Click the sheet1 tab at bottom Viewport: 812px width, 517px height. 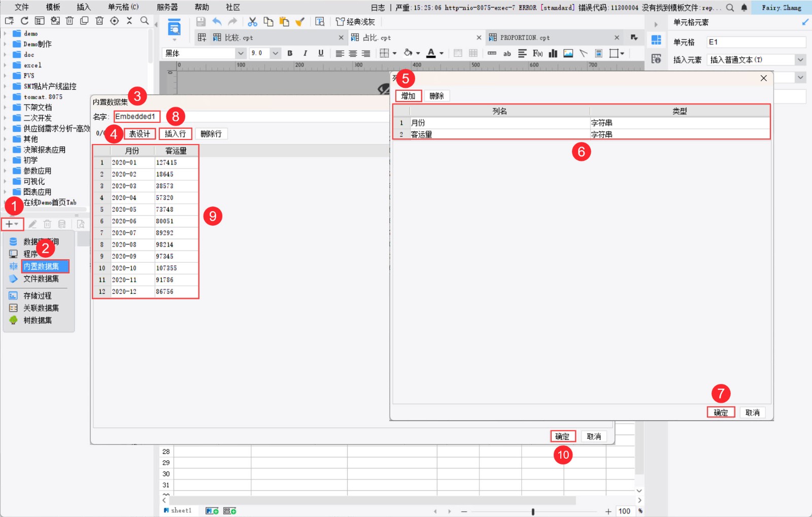pyautogui.click(x=178, y=510)
